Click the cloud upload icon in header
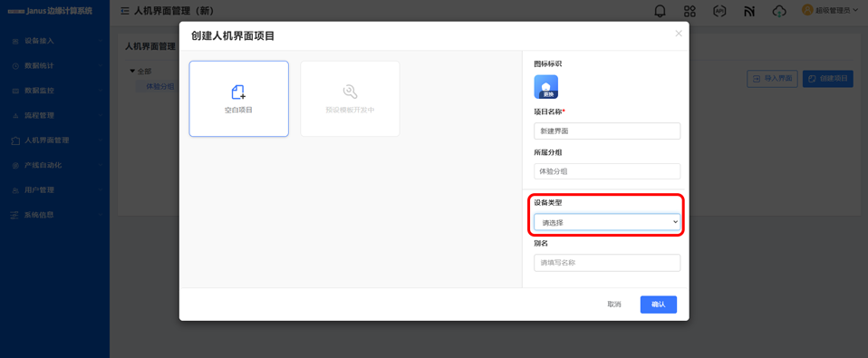This screenshot has height=358, width=868. [779, 11]
